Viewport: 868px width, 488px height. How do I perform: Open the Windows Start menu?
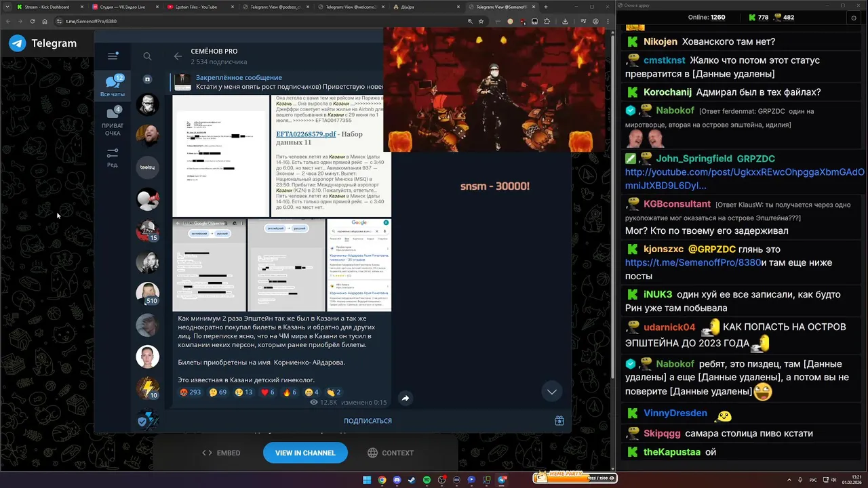tap(367, 480)
